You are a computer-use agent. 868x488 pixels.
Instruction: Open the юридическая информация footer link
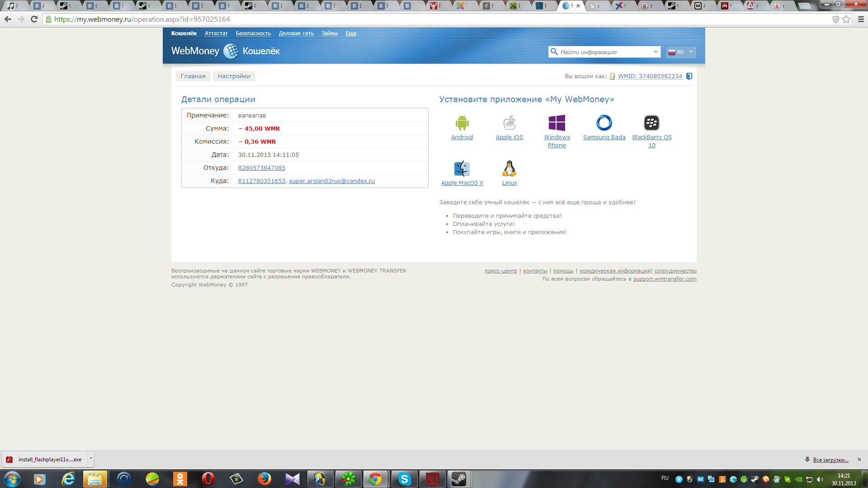(x=615, y=271)
